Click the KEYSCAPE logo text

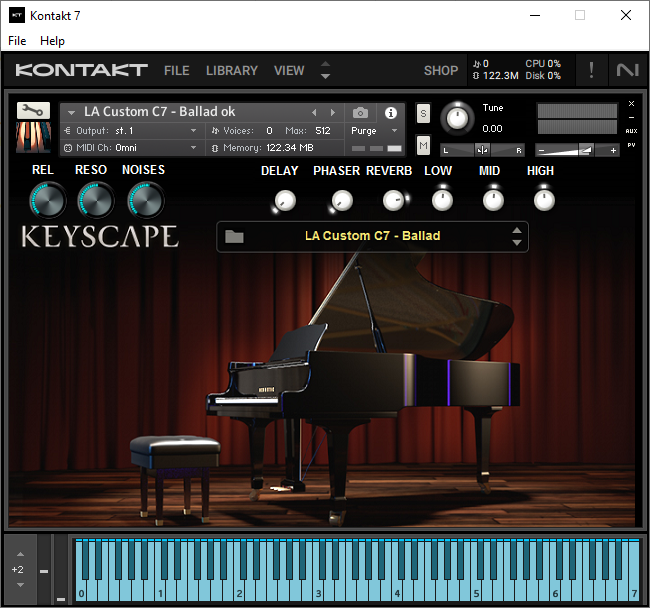[100, 237]
